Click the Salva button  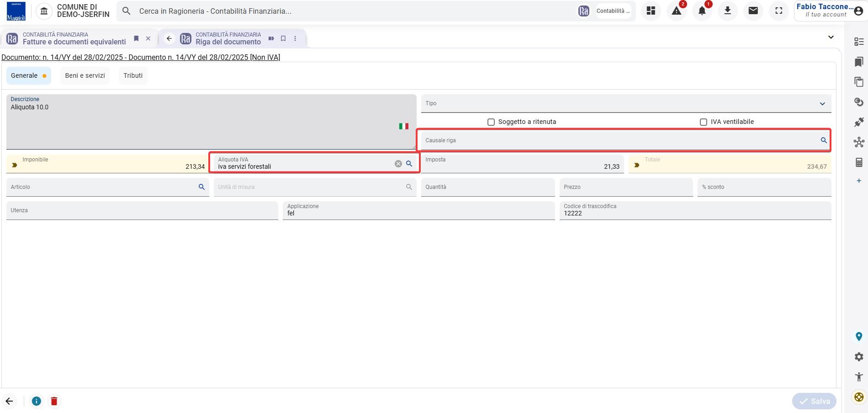814,401
